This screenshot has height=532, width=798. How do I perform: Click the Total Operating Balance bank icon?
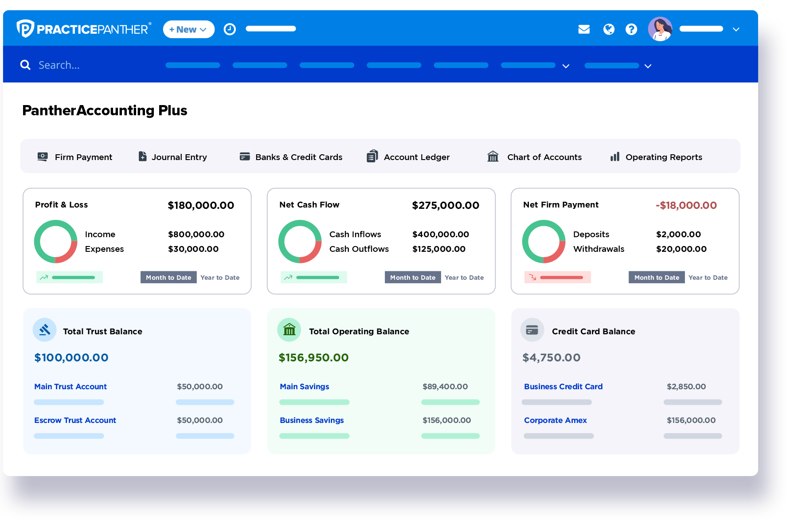coord(289,330)
